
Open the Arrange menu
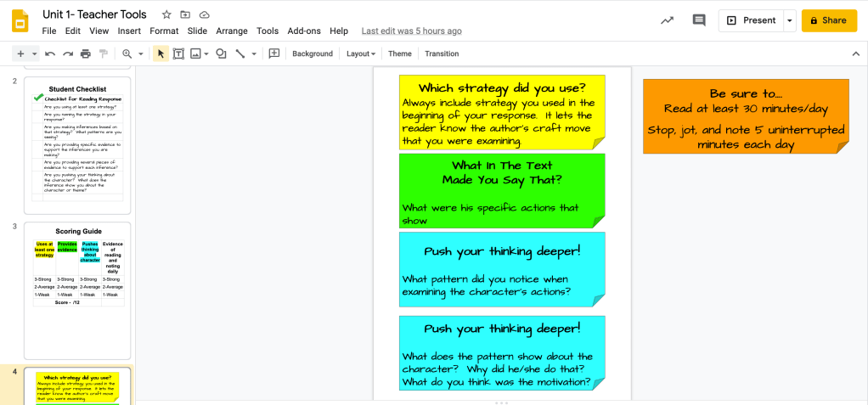[231, 31]
